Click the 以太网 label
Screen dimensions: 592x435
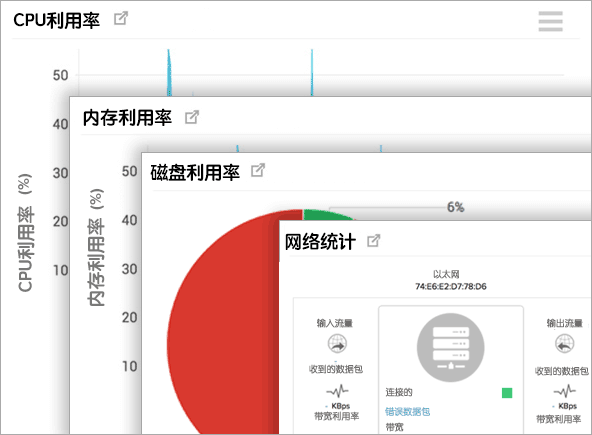click(x=446, y=274)
